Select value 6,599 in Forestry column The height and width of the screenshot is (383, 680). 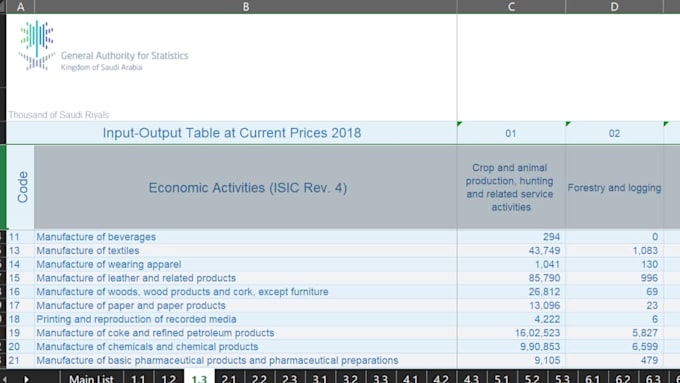coord(615,347)
